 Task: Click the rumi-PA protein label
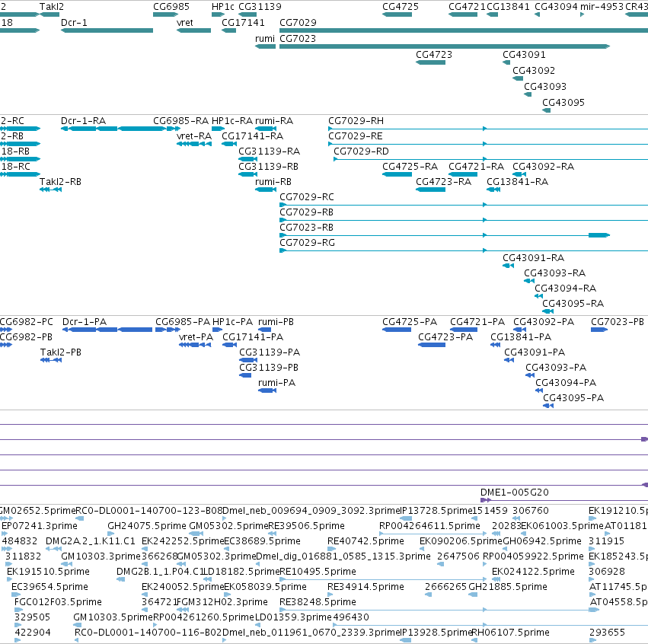pos(277,383)
